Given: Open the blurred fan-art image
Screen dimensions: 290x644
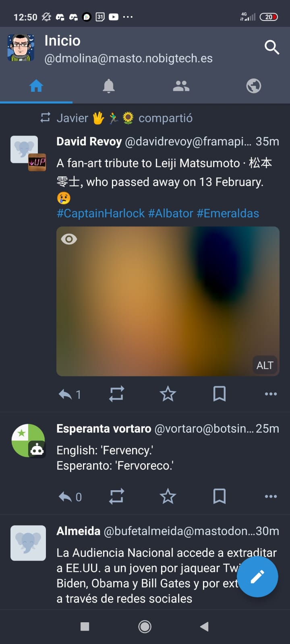Looking at the screenshot, I should (x=168, y=302).
